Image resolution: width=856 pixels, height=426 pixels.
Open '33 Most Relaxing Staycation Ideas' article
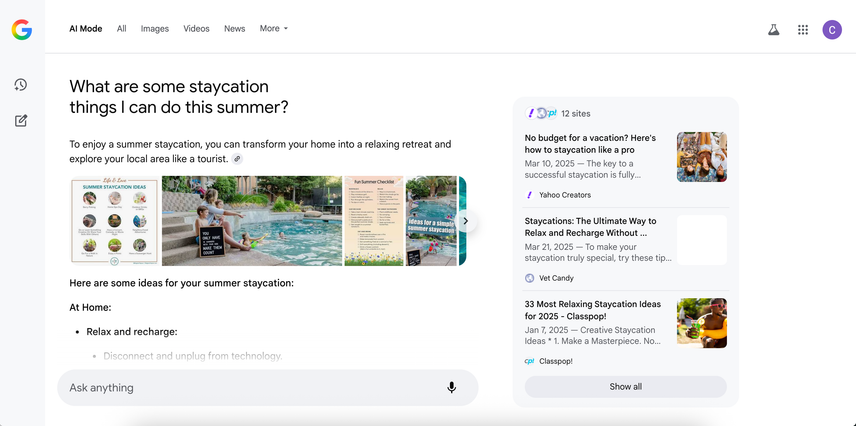click(x=592, y=310)
